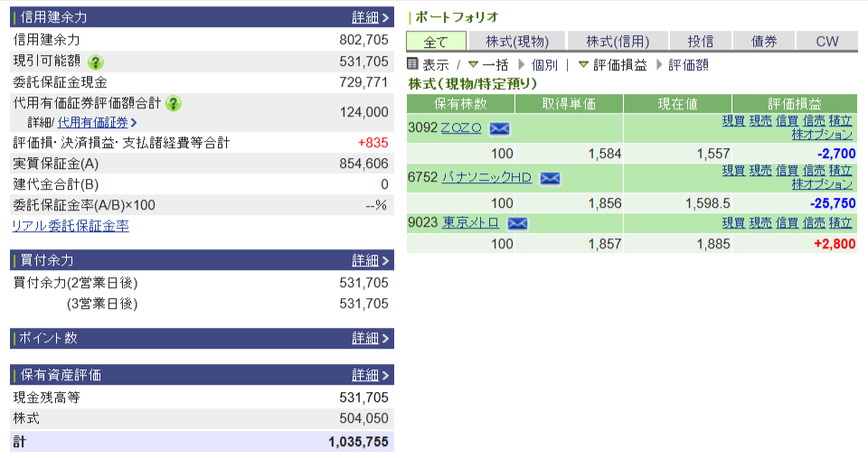Click 現売 for 東京メトロ
The width and height of the screenshot is (868, 458).
(x=760, y=222)
